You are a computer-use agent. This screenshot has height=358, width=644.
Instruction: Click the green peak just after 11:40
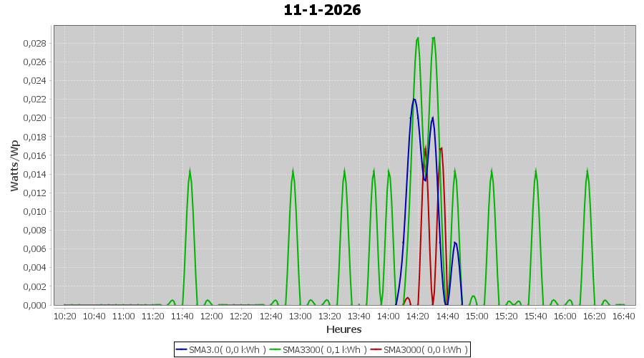(190, 172)
